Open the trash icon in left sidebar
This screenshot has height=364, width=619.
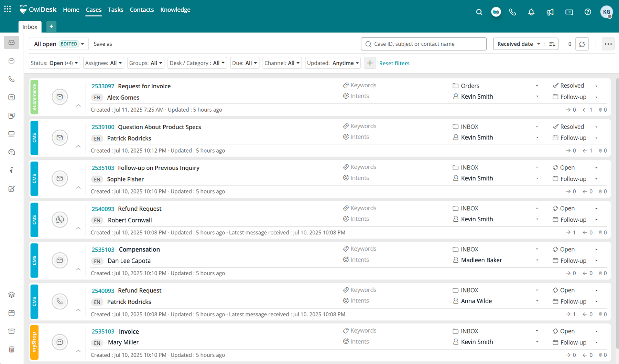[11, 349]
